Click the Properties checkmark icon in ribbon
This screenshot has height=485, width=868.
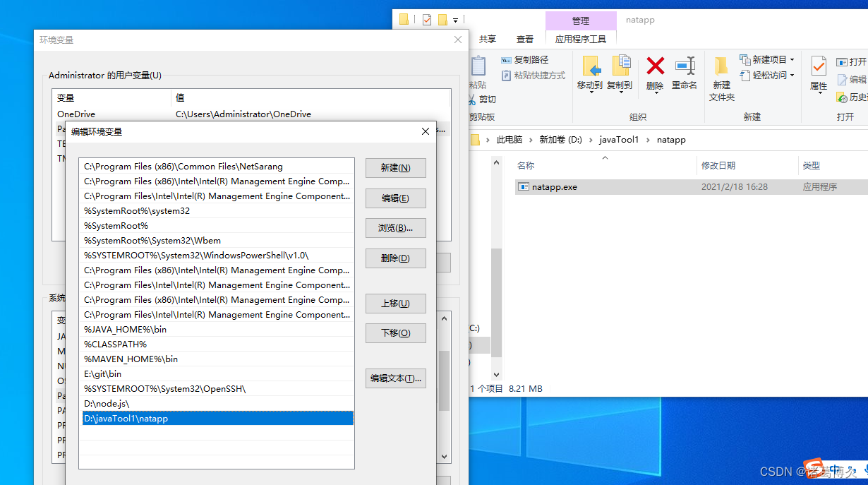pyautogui.click(x=819, y=66)
